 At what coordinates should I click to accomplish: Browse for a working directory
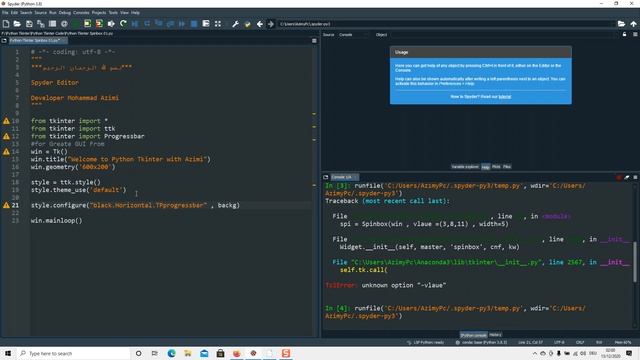pos(621,24)
